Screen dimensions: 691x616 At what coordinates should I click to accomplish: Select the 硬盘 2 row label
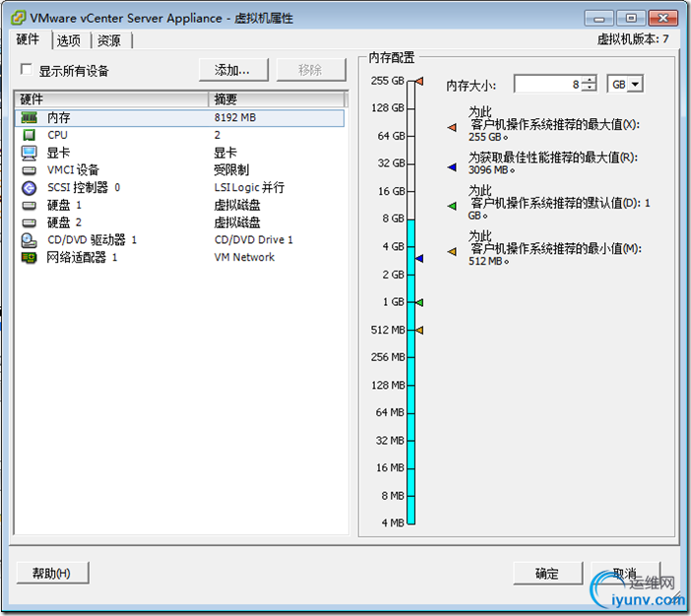pos(64,222)
